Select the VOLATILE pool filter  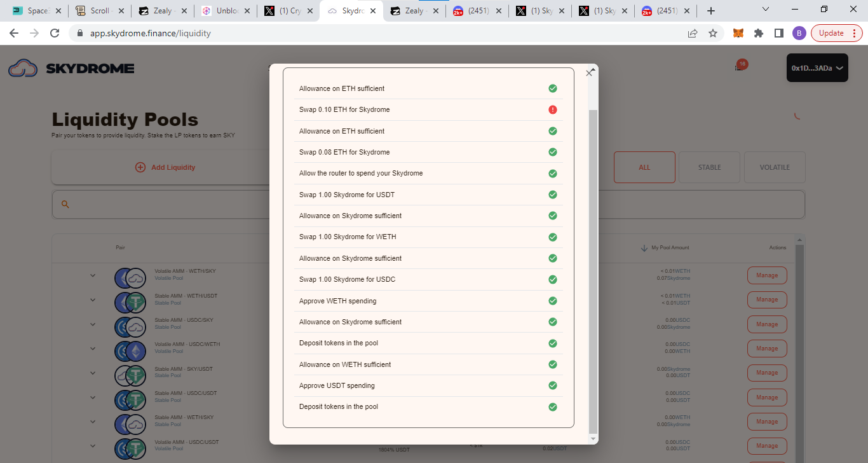coord(774,167)
